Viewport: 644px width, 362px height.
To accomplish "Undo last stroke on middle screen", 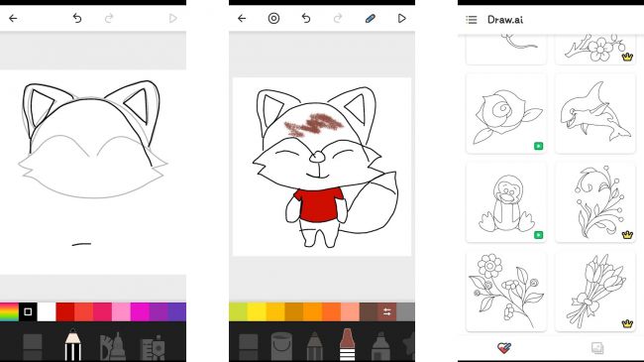I will coord(306,18).
